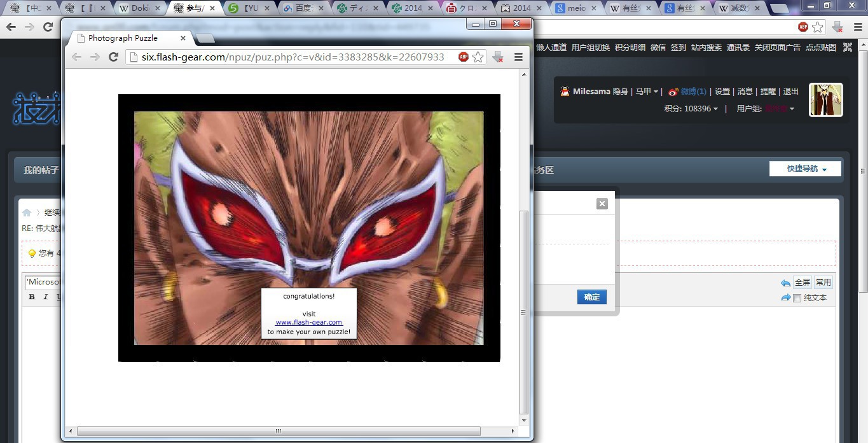
Task: Click the QQ penguin icon beside Milesama
Action: coord(565,92)
